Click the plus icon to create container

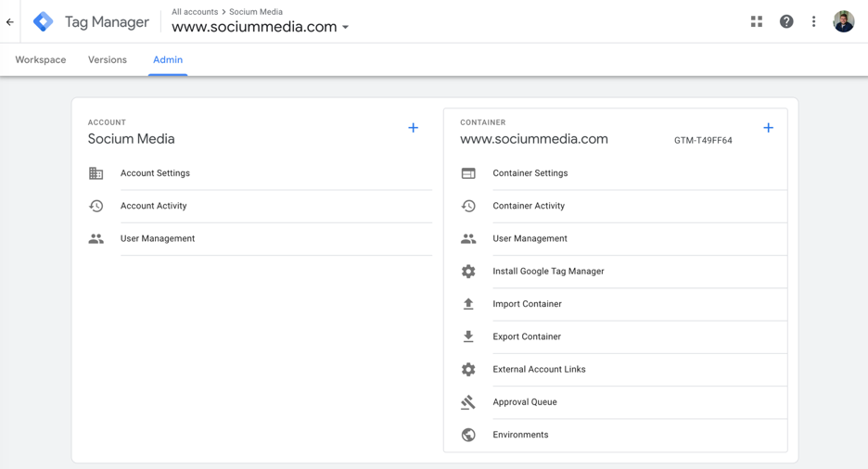768,128
